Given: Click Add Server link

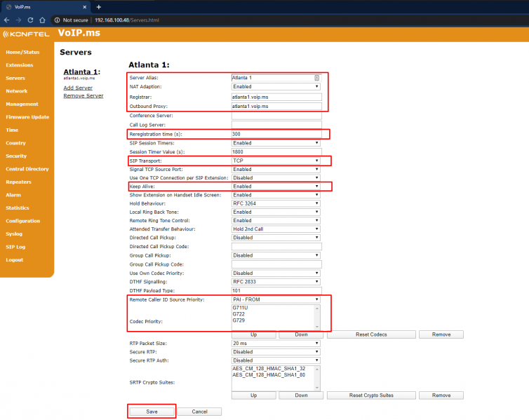Looking at the screenshot, I should tap(78, 88).
